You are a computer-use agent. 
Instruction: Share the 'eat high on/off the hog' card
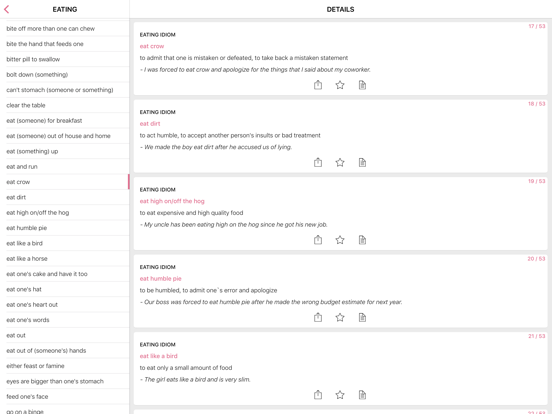(318, 240)
